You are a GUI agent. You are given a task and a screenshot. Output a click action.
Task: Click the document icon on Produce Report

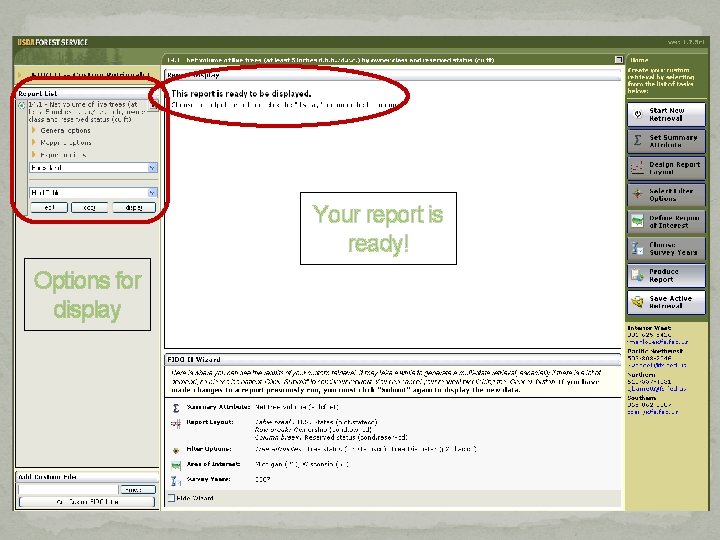click(x=637, y=275)
